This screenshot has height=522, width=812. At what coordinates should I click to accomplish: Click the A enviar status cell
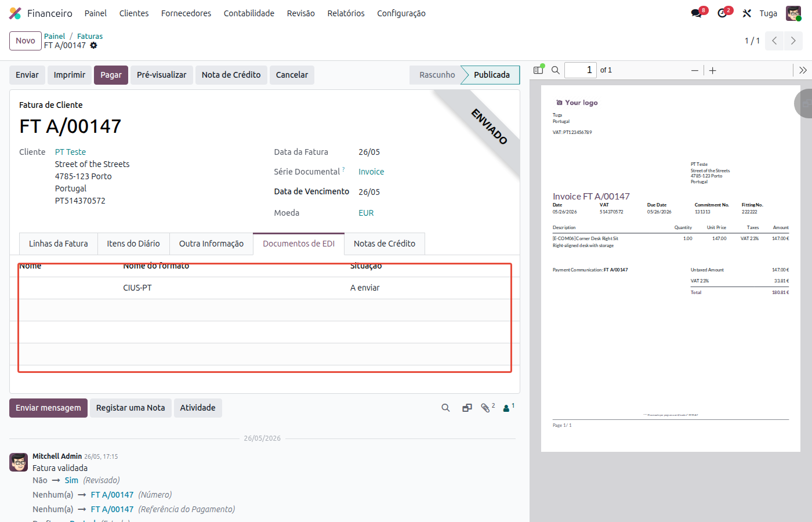[x=365, y=288]
